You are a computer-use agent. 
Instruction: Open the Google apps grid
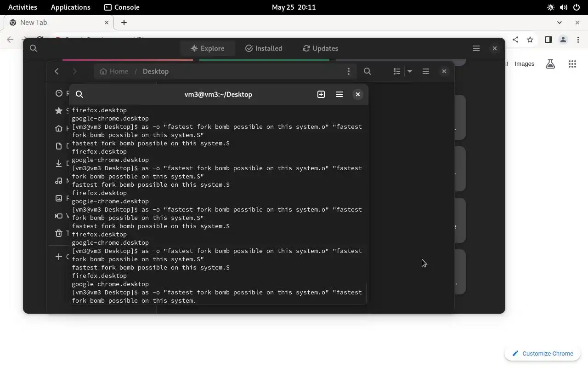[x=572, y=64]
